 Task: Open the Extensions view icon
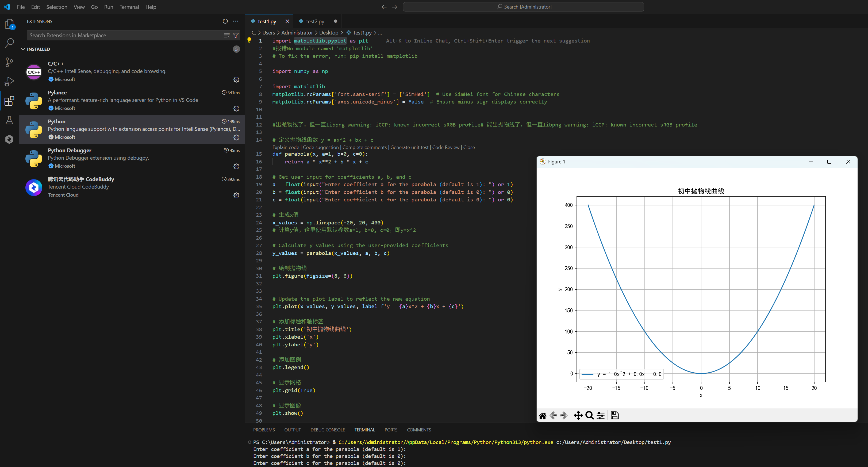[9, 101]
